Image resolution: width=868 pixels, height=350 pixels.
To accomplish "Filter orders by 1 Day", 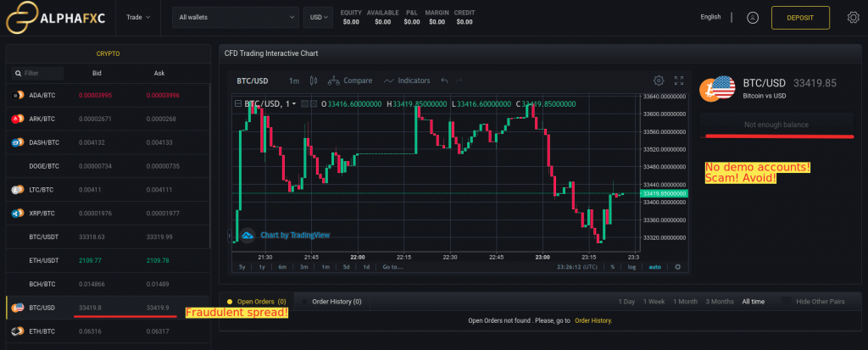I will coord(626,302).
